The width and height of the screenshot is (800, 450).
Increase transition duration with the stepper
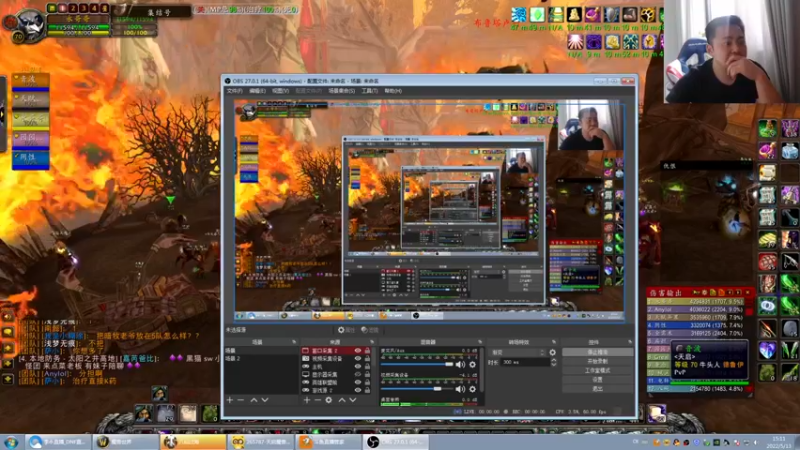[554, 360]
